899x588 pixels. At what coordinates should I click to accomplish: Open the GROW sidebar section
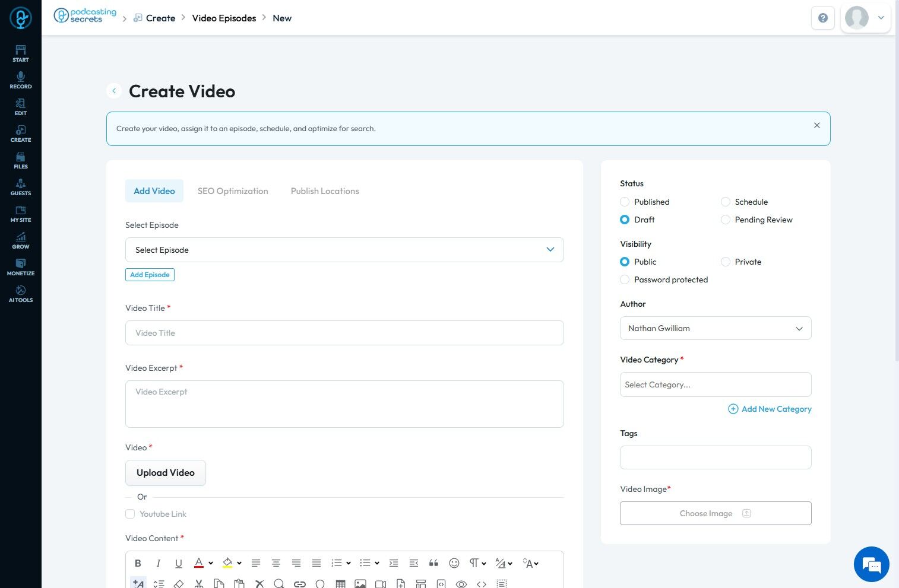[x=21, y=240]
